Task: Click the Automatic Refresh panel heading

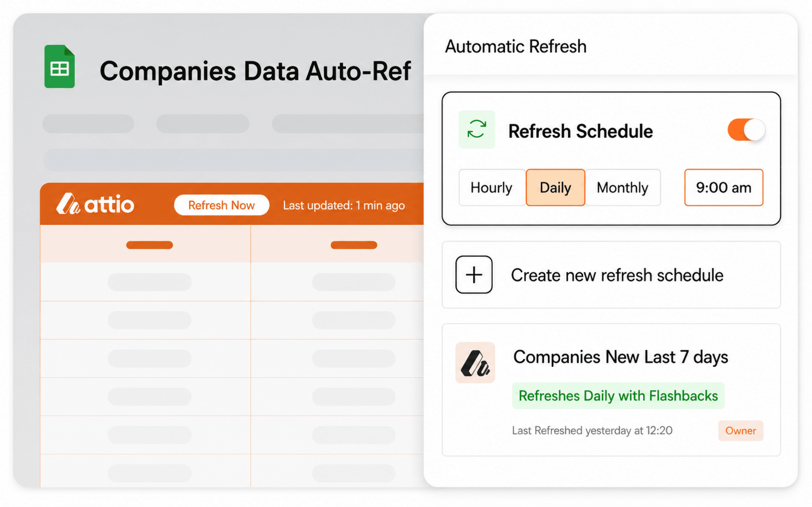Action: coord(516,46)
